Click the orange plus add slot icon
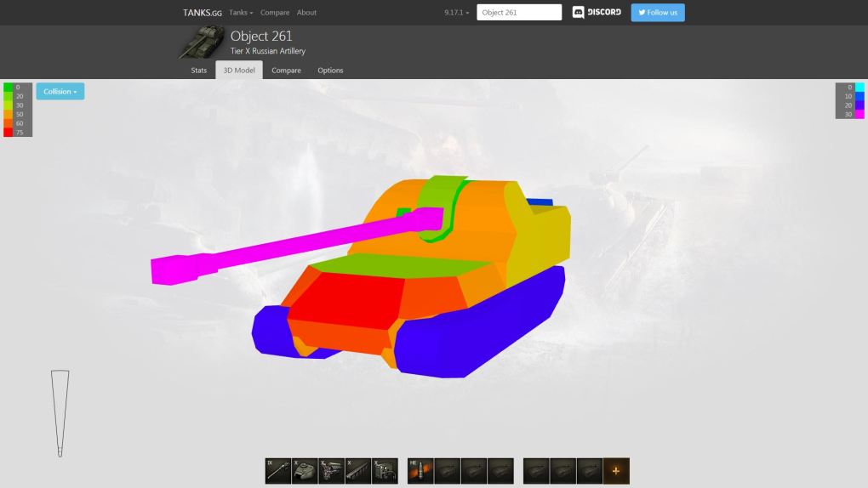Viewport: 868px width, 488px height. [x=616, y=470]
